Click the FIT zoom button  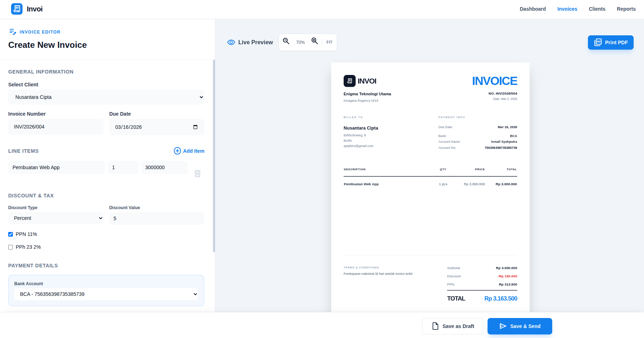(329, 42)
